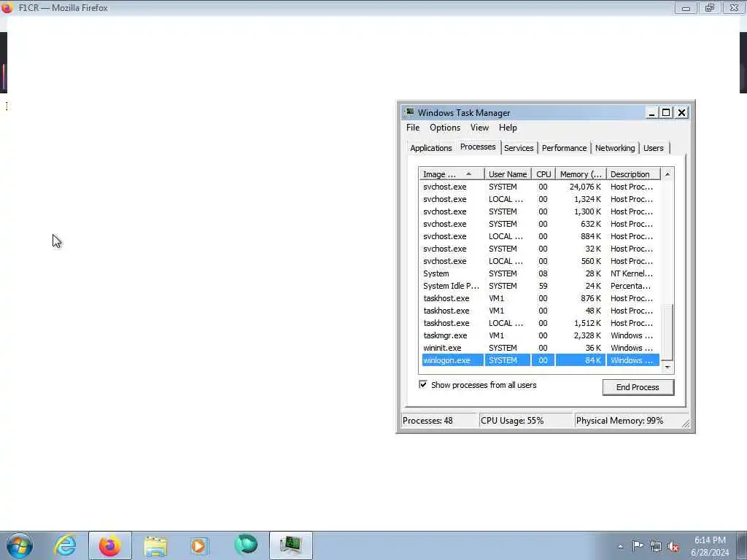Open the Start menu orb
This screenshot has height=560, width=747.
click(20, 545)
